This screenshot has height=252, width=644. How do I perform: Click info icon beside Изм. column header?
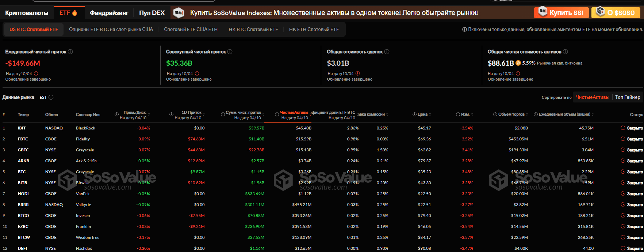pos(458,115)
